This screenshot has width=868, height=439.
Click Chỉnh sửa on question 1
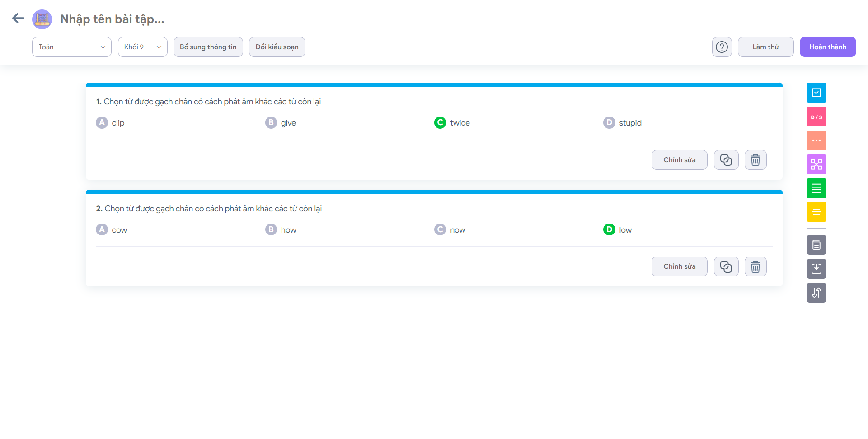pos(679,160)
